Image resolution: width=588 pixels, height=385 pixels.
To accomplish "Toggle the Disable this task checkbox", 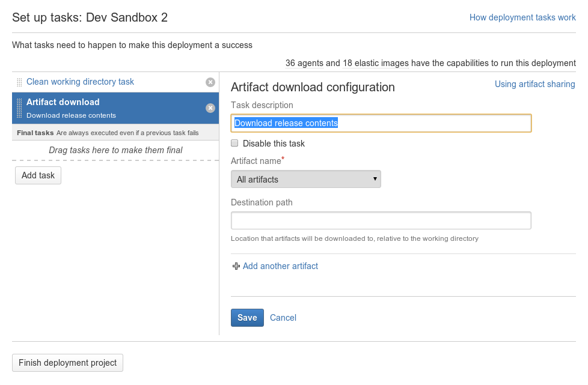I will coord(234,143).
